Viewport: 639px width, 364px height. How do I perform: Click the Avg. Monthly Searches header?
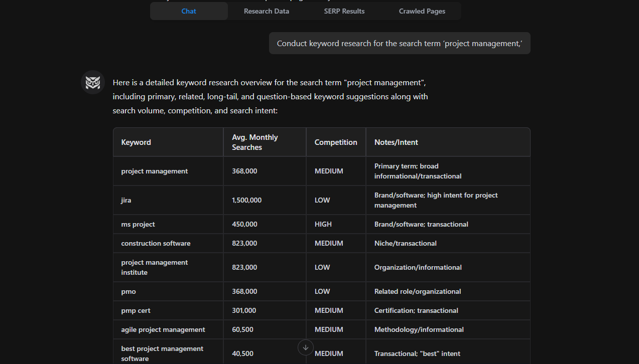[x=255, y=142]
